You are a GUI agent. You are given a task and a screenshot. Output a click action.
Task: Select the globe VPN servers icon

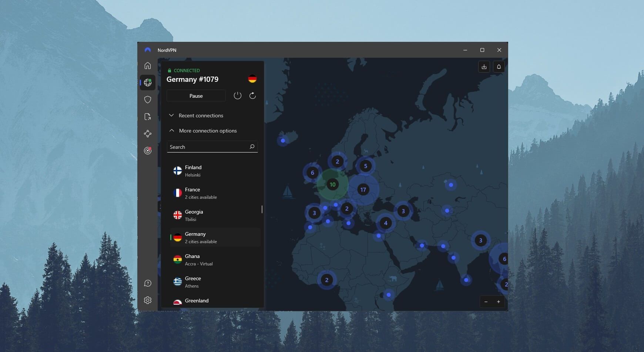(x=148, y=83)
